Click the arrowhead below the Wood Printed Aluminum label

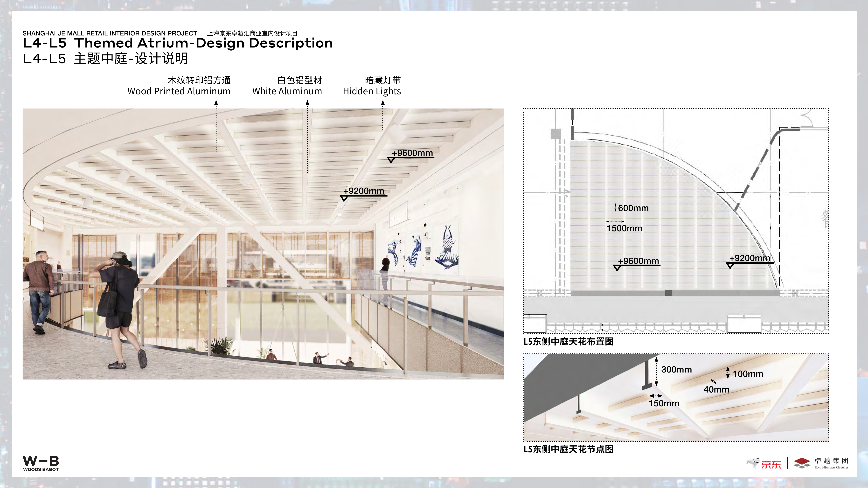pos(216,102)
